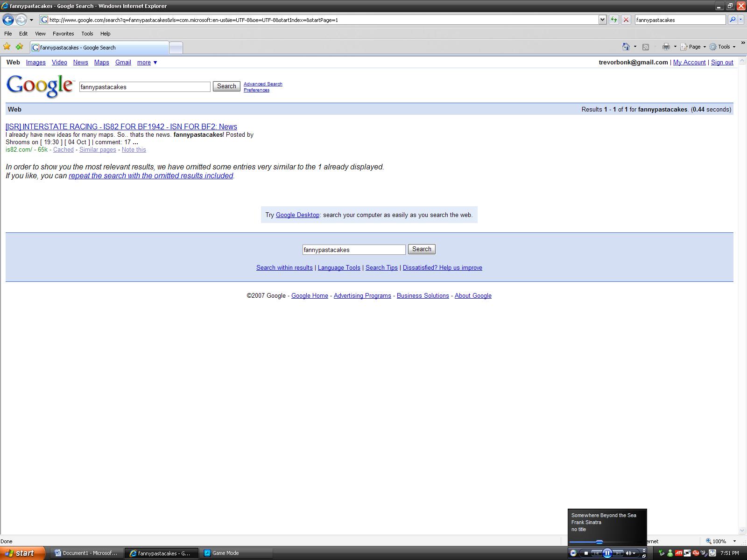Open search provider options dropdown arrow

[741, 20]
